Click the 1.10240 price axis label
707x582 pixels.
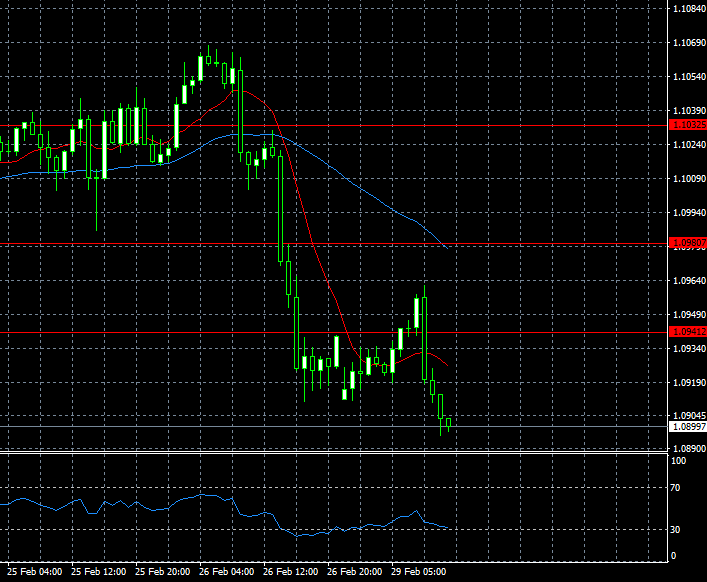689,144
